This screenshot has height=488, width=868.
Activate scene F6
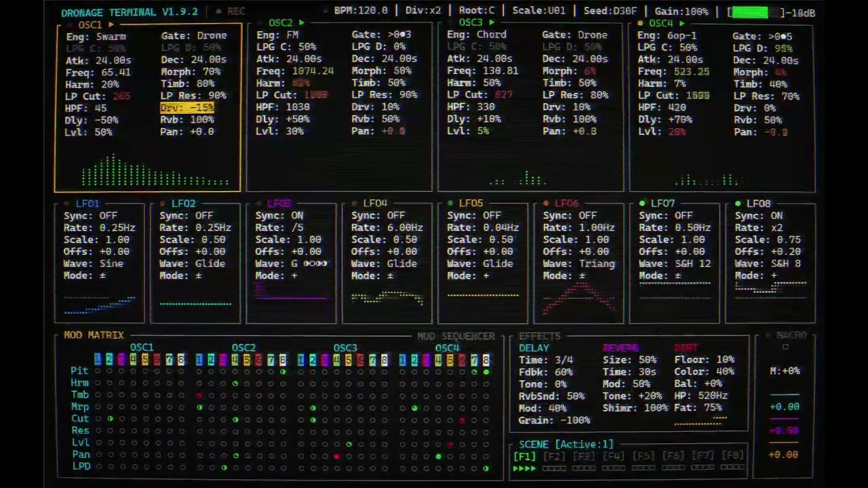tap(673, 456)
